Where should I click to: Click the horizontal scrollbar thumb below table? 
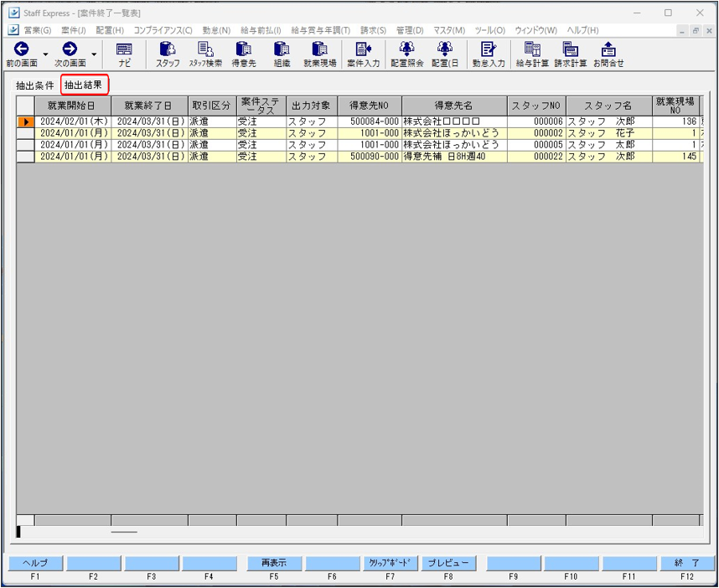124,532
